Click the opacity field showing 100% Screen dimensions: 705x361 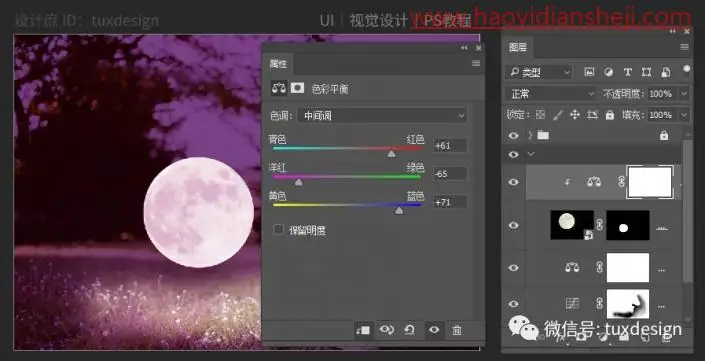[x=662, y=94]
